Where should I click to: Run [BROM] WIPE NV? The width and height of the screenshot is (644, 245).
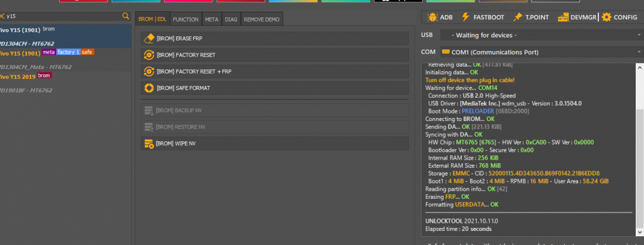(x=275, y=144)
